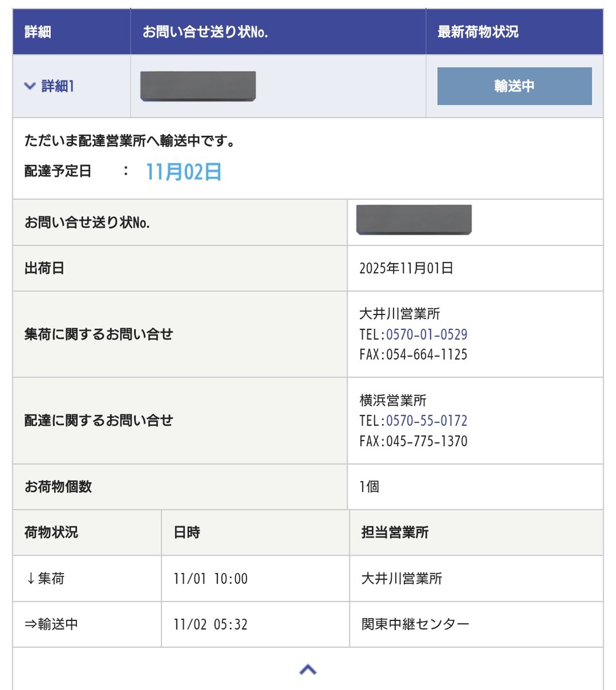
Task: Select お問い合せ送り状No. header in blue bar
Action: click(205, 32)
